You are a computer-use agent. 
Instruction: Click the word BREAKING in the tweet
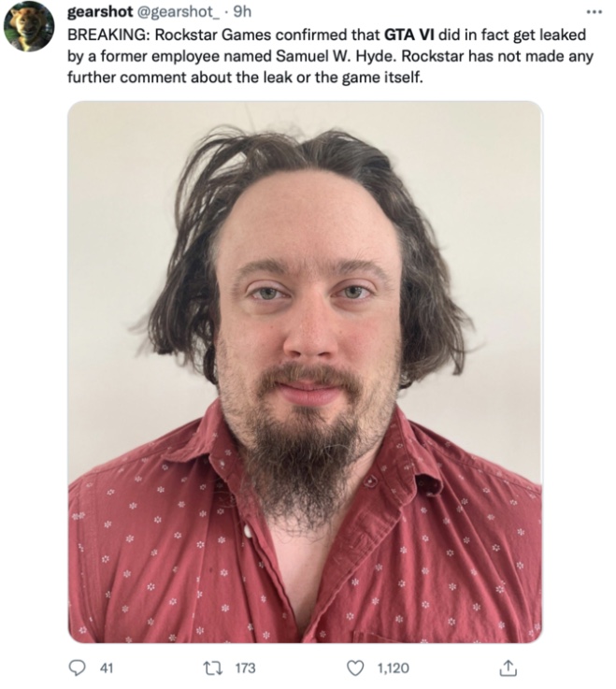[x=107, y=35]
